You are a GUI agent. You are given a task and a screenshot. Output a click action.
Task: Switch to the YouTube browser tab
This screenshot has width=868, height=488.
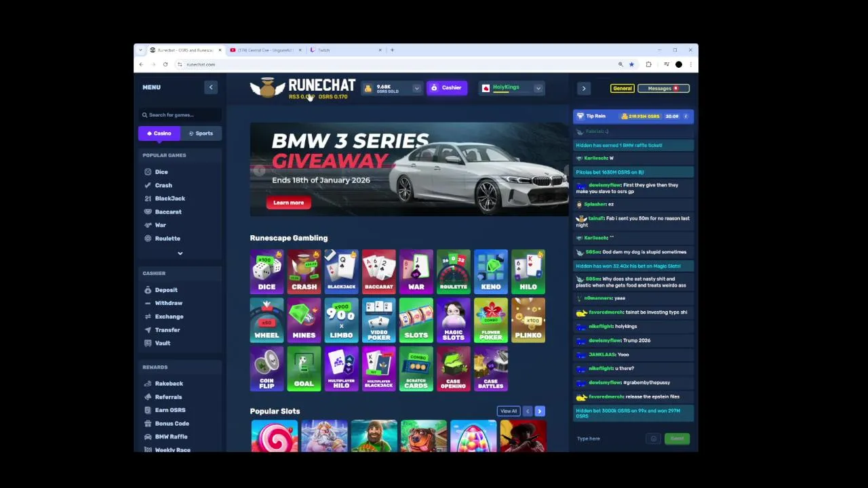(266, 50)
